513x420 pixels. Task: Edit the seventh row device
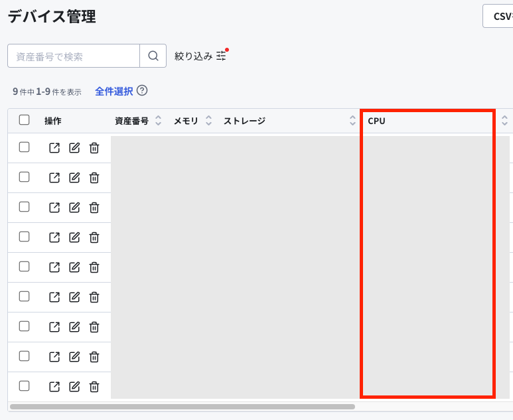[x=74, y=326]
